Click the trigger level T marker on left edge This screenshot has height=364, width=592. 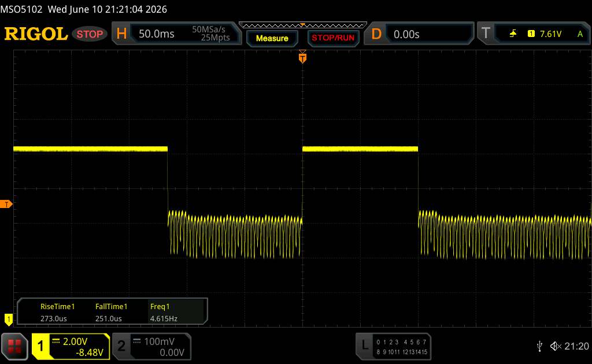pos(6,204)
